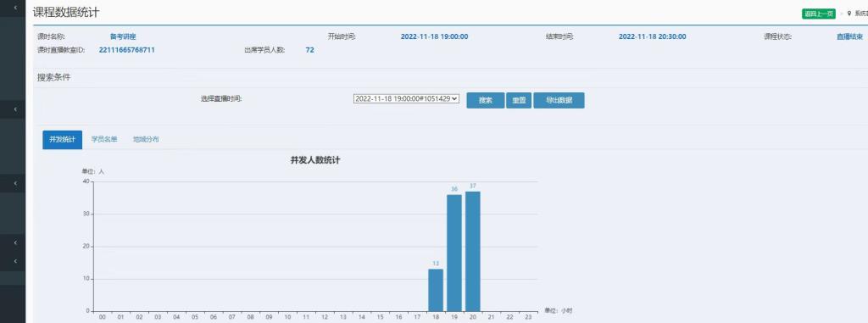Click the 直播结束 course status text
The image size is (868, 323).
point(849,36)
